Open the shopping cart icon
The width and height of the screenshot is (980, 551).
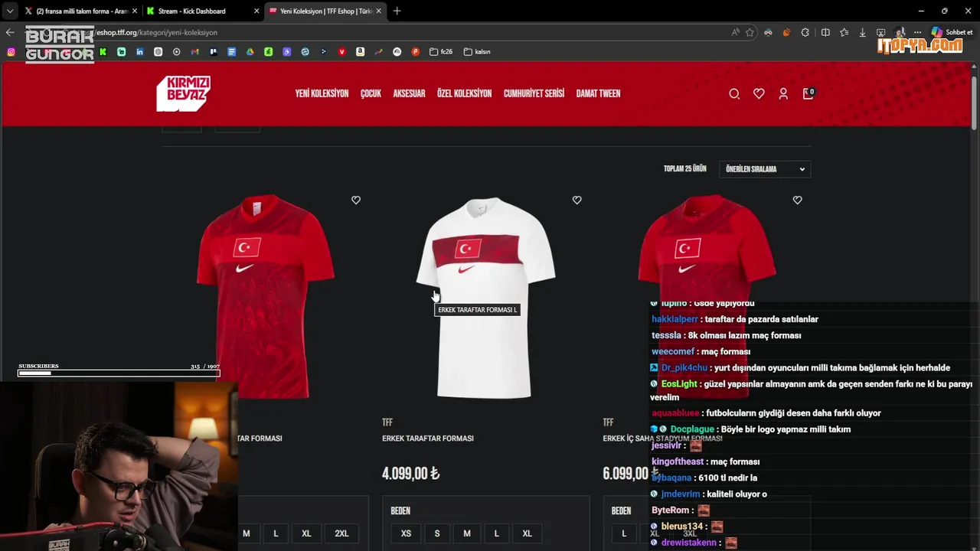(808, 93)
